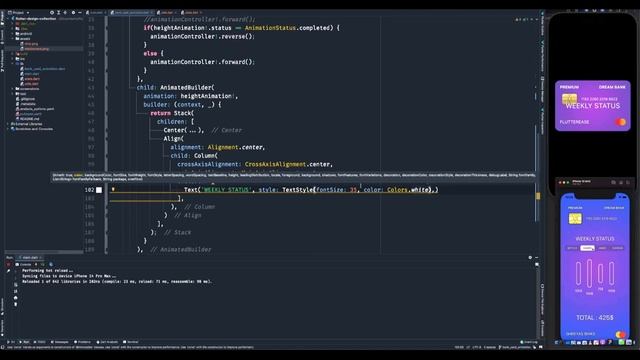Click the Expand All icon in Project header

[x=58, y=13]
